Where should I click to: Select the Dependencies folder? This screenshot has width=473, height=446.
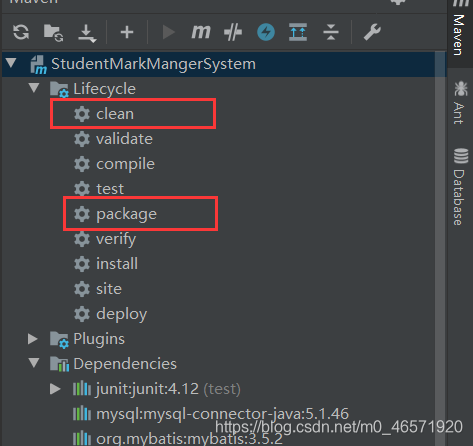pos(125,364)
